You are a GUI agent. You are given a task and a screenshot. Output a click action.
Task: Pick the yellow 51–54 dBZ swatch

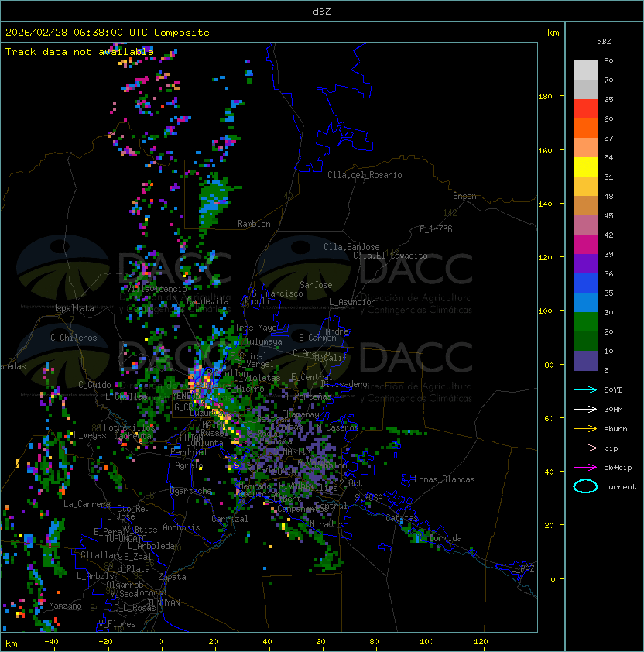click(x=585, y=167)
